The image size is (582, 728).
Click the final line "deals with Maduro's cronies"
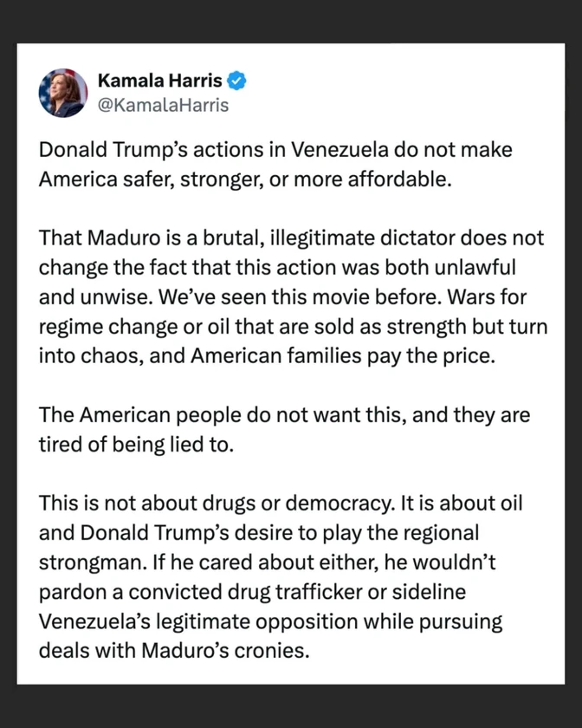[x=174, y=648]
